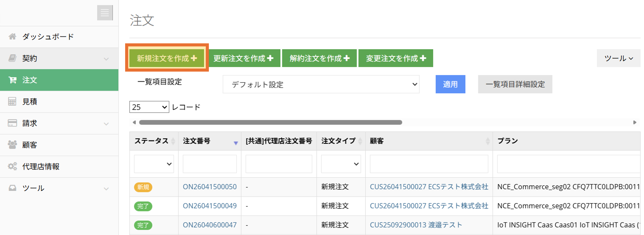
Task: Click the 契約 contract book icon
Action: tap(12, 58)
